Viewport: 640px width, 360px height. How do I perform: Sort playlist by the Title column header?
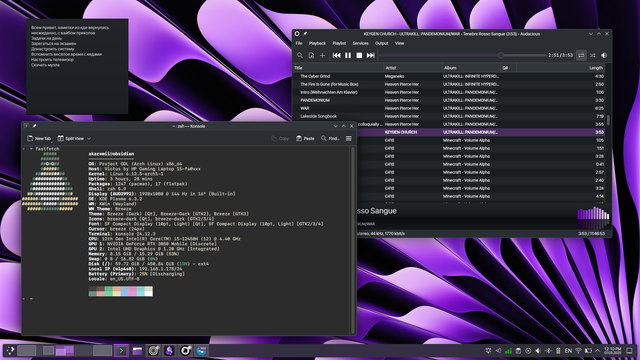coord(338,68)
